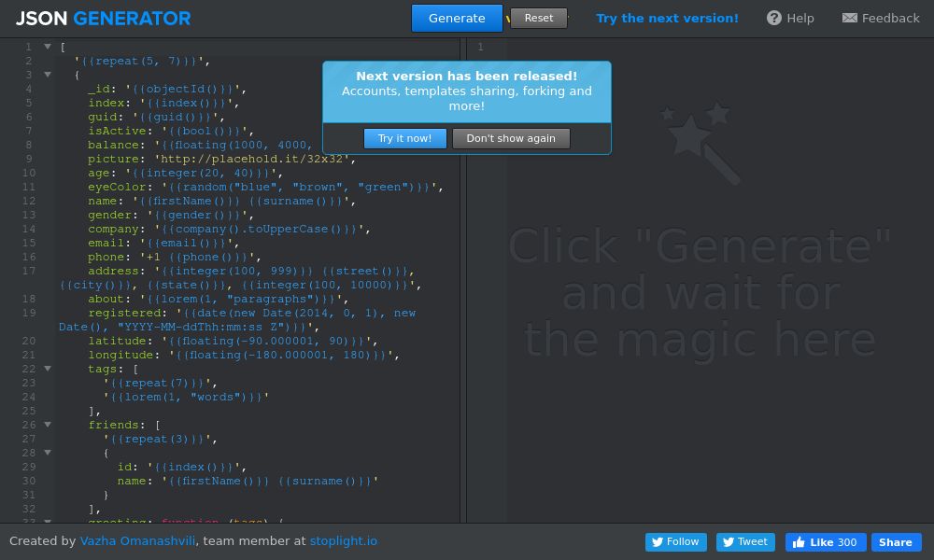The width and height of the screenshot is (934, 560).
Task: Open the 'Try the next version!' link
Action: click(667, 18)
